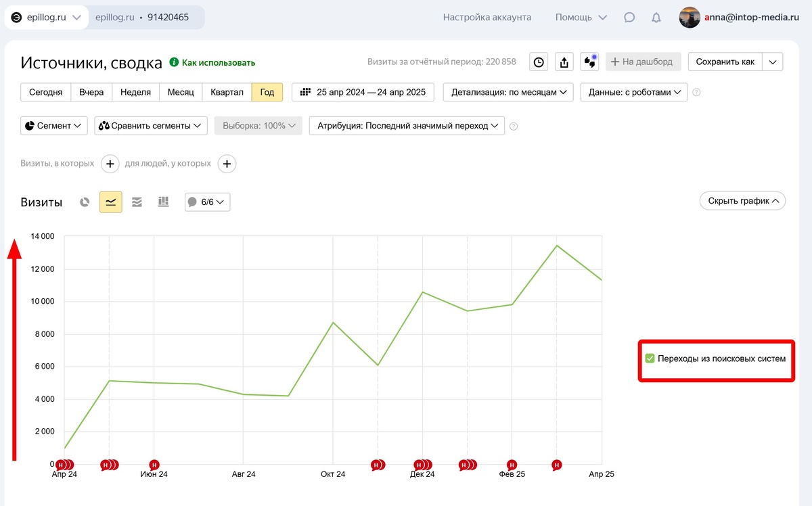
Task: Collapse chart with Скрыть график
Action: pos(742,201)
